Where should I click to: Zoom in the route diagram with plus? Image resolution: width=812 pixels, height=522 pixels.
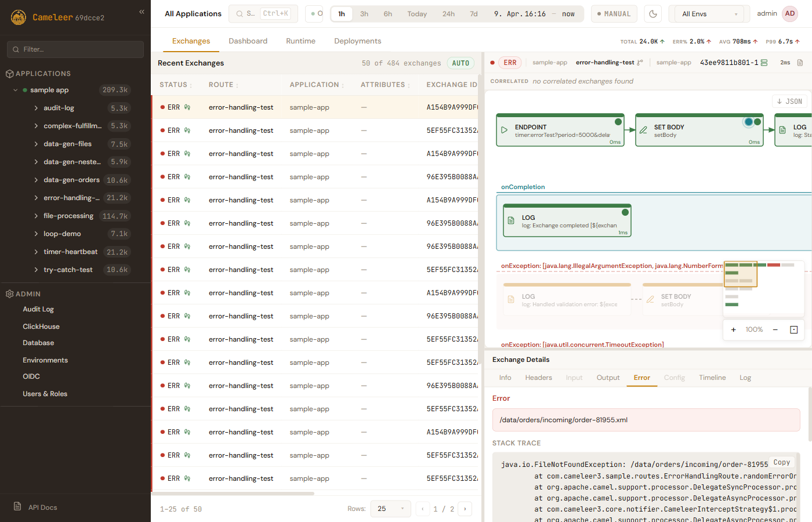pos(733,329)
